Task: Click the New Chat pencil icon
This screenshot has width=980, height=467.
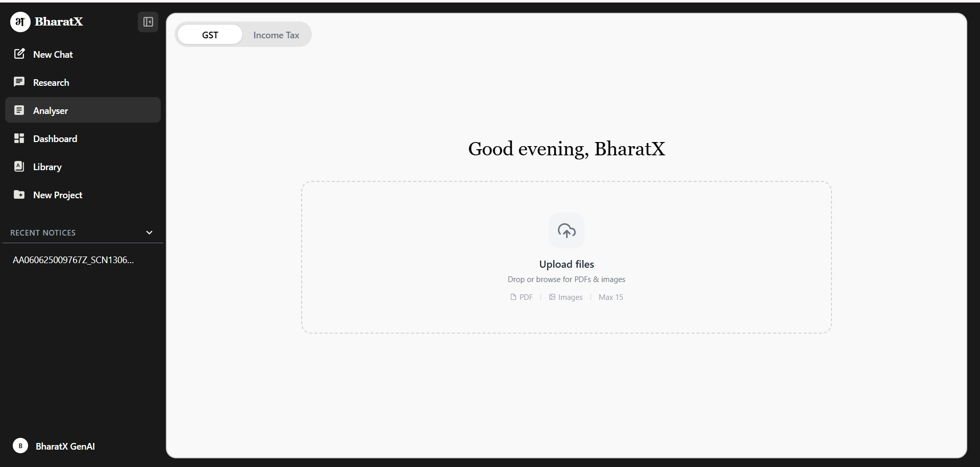Action: (x=19, y=54)
